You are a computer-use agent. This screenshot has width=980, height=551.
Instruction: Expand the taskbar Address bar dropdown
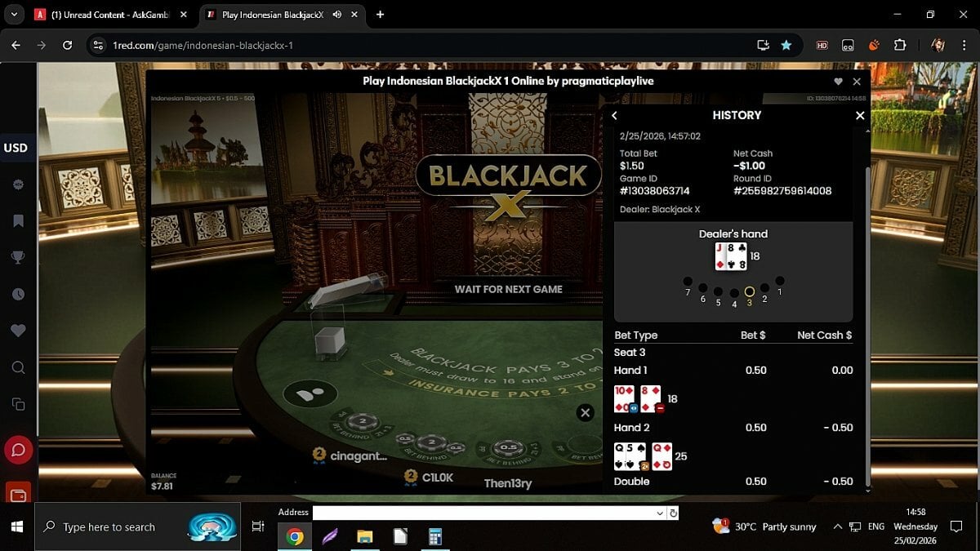660,513
